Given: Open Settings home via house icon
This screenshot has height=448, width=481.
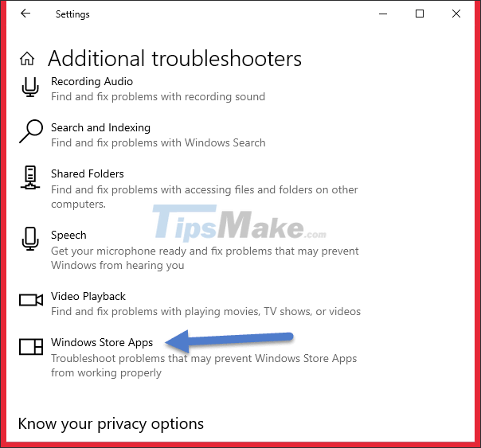Looking at the screenshot, I should pos(27,59).
